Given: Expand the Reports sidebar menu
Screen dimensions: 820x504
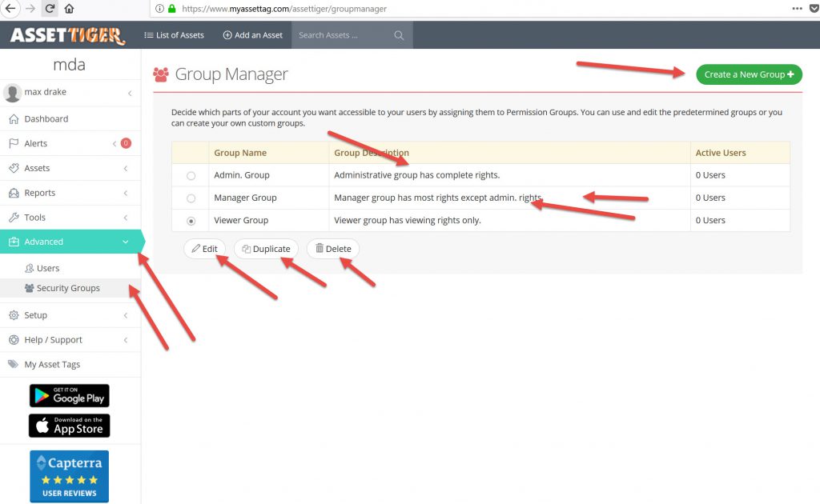Looking at the screenshot, I should tap(39, 193).
